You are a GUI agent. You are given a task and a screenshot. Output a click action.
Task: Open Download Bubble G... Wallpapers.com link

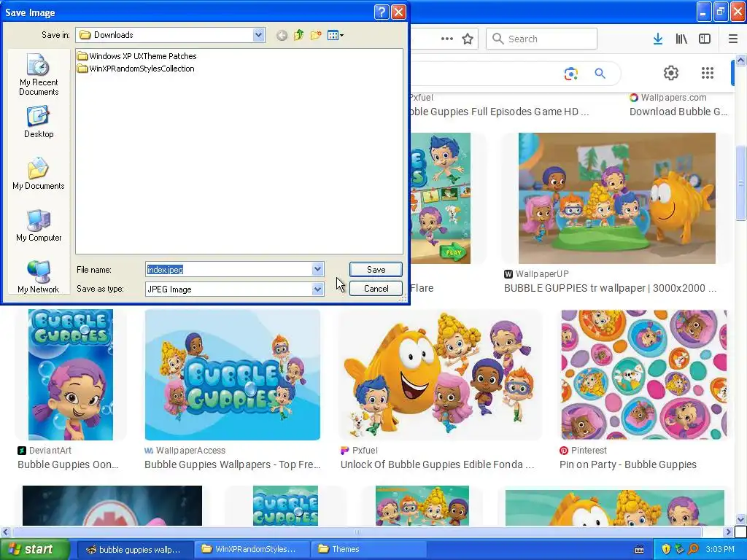pyautogui.click(x=678, y=112)
